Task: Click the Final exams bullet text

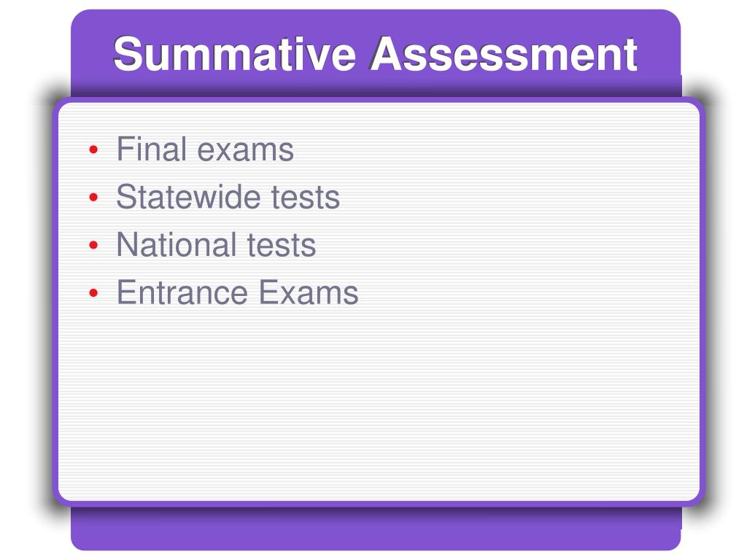Action: (205, 149)
